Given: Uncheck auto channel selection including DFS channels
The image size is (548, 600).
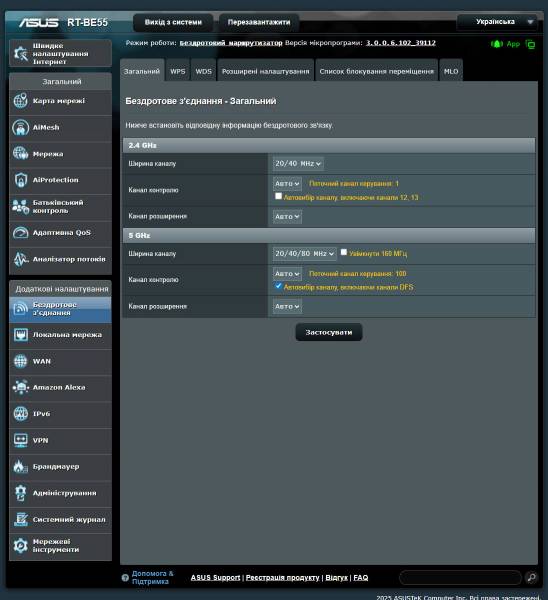Looking at the screenshot, I should point(278,286).
